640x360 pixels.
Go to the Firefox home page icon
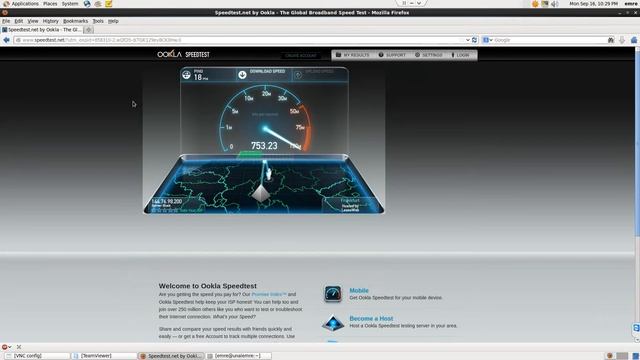coord(634,40)
